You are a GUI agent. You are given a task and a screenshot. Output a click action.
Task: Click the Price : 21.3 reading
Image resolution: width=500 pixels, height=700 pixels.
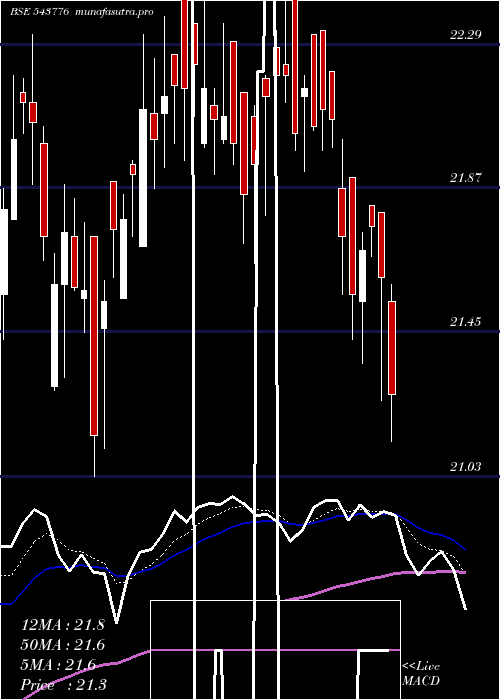pyautogui.click(x=63, y=684)
